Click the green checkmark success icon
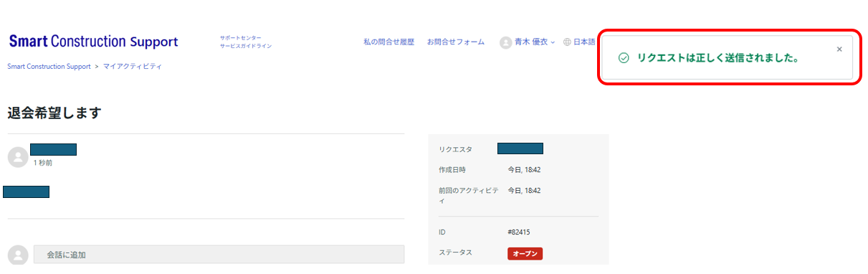This screenshot has width=868, height=274. click(x=624, y=57)
